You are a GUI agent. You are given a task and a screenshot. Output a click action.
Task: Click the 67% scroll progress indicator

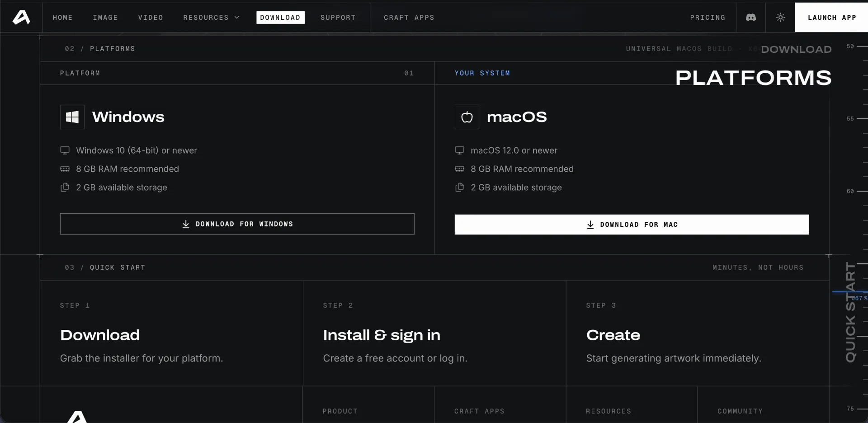pos(859,298)
